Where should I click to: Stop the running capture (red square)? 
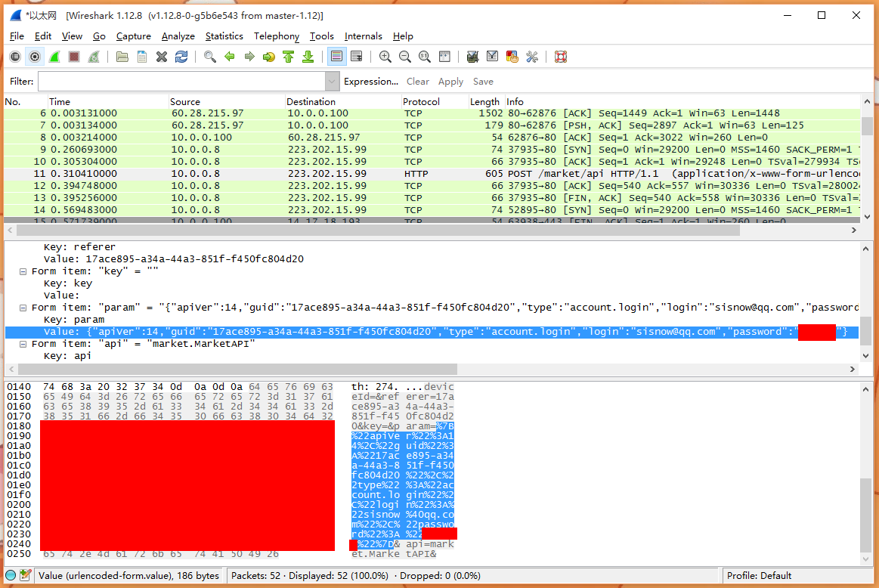[x=74, y=57]
